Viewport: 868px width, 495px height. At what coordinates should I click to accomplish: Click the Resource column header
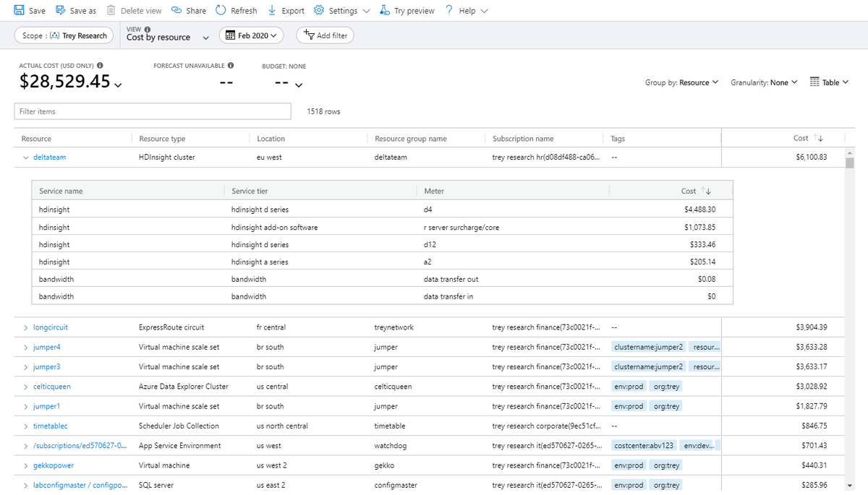coord(36,139)
